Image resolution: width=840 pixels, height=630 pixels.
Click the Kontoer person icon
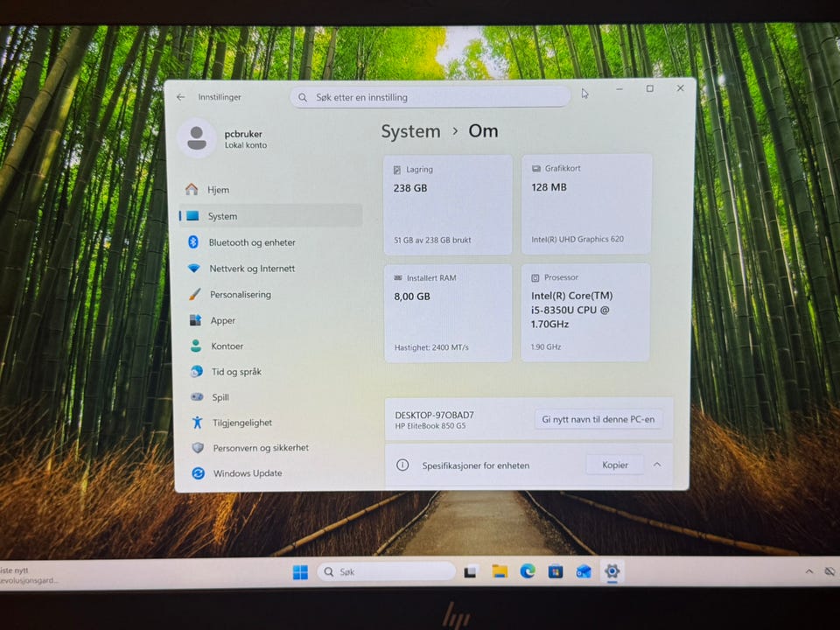click(196, 346)
